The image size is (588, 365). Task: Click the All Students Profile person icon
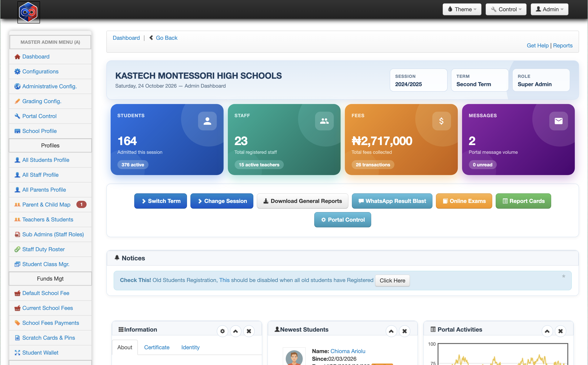(x=17, y=160)
